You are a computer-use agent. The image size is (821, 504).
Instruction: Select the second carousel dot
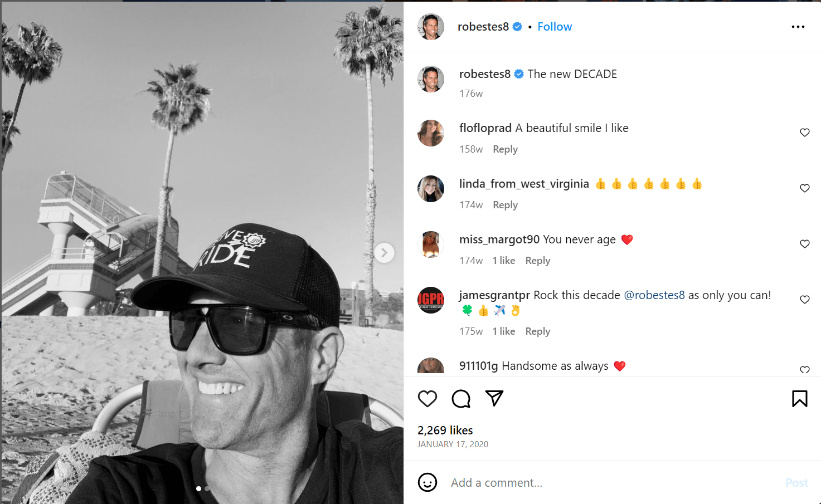(207, 488)
